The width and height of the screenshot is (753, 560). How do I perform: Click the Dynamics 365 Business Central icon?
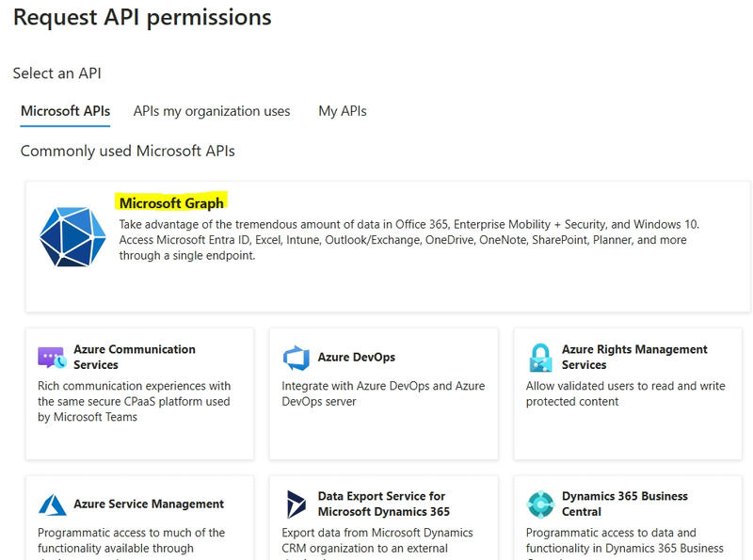point(540,502)
